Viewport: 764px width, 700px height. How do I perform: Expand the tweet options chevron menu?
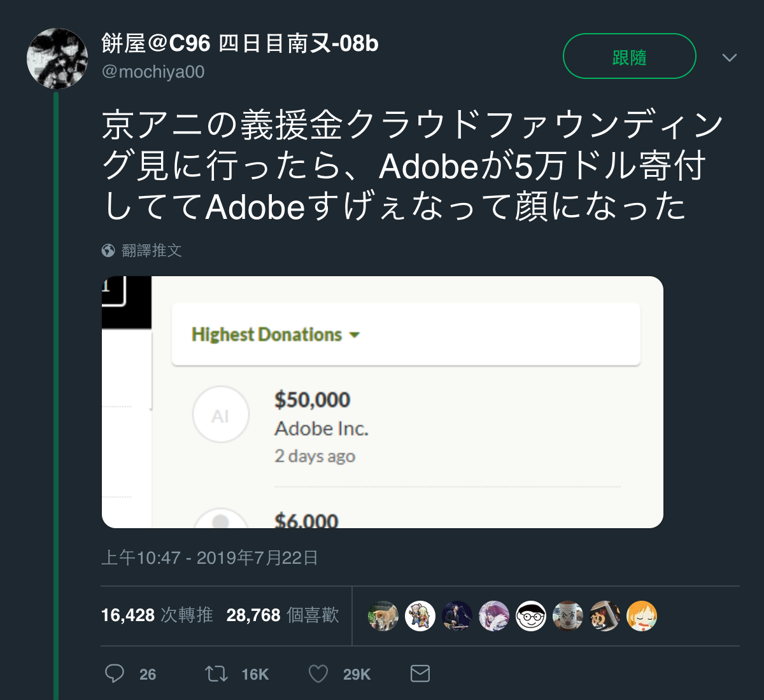coord(730,57)
